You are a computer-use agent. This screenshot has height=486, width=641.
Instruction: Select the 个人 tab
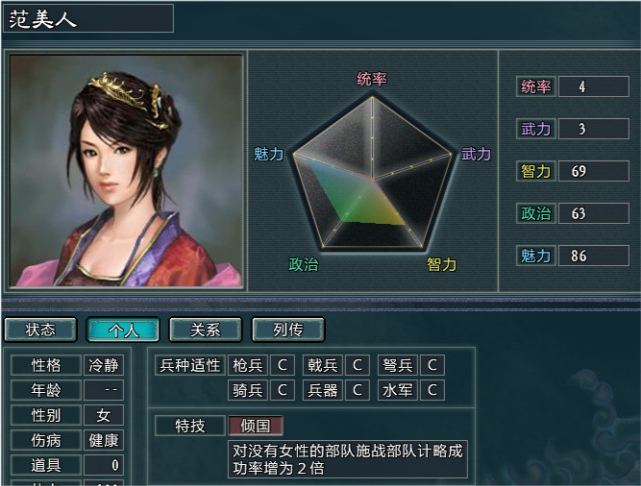coord(123,329)
